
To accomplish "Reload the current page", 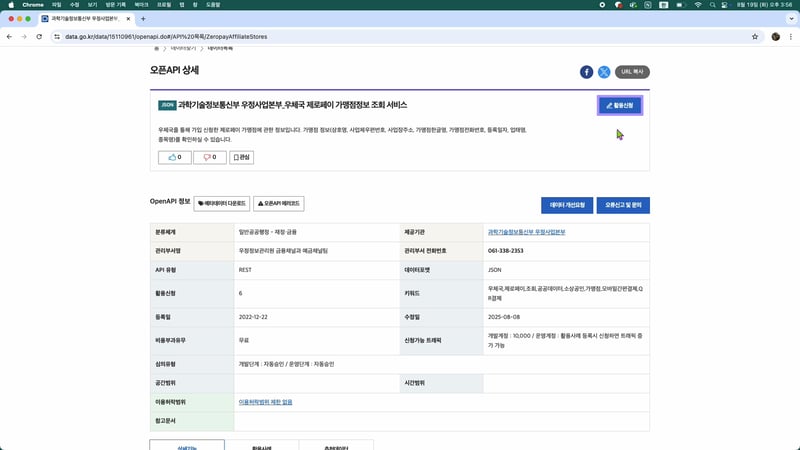I will (x=39, y=37).
